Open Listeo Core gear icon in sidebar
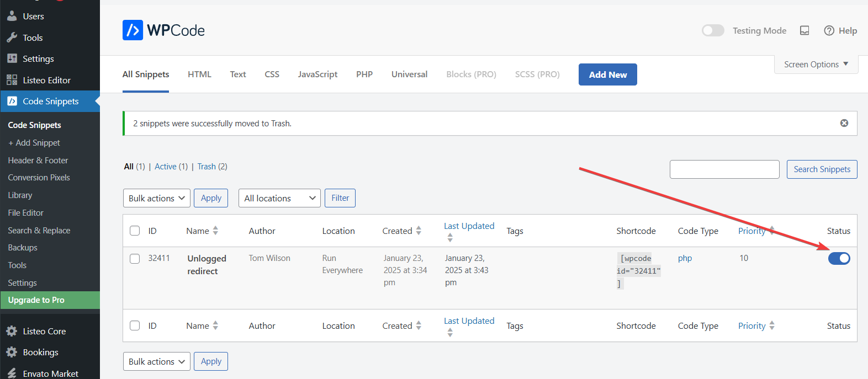 point(12,331)
